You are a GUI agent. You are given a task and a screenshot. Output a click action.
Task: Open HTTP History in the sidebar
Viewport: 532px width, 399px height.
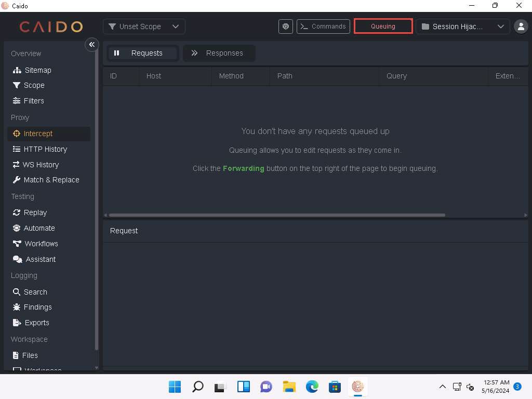[x=45, y=149]
